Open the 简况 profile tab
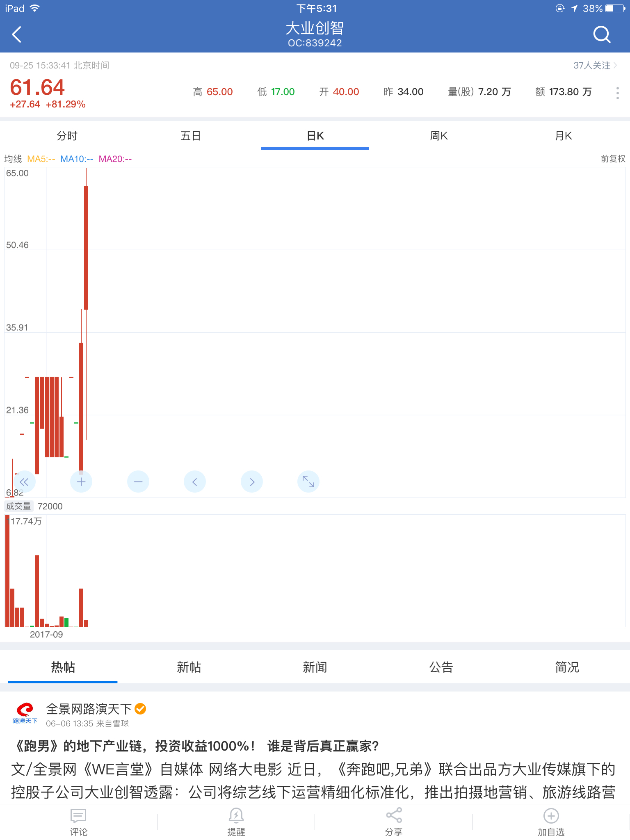Viewport: 630px width, 840px height. (567, 667)
